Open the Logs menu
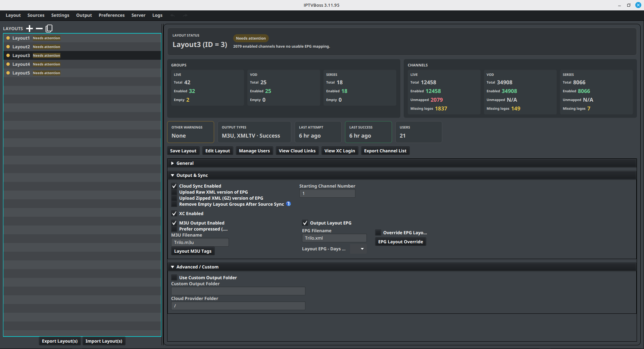This screenshot has height=349, width=644. 157,15
